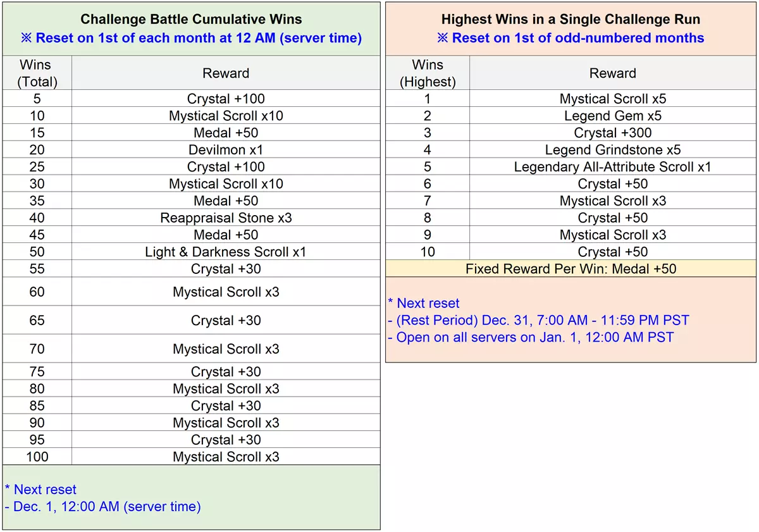
Task: Click the Legend Grindstone x5 reward cell
Action: [x=612, y=150]
